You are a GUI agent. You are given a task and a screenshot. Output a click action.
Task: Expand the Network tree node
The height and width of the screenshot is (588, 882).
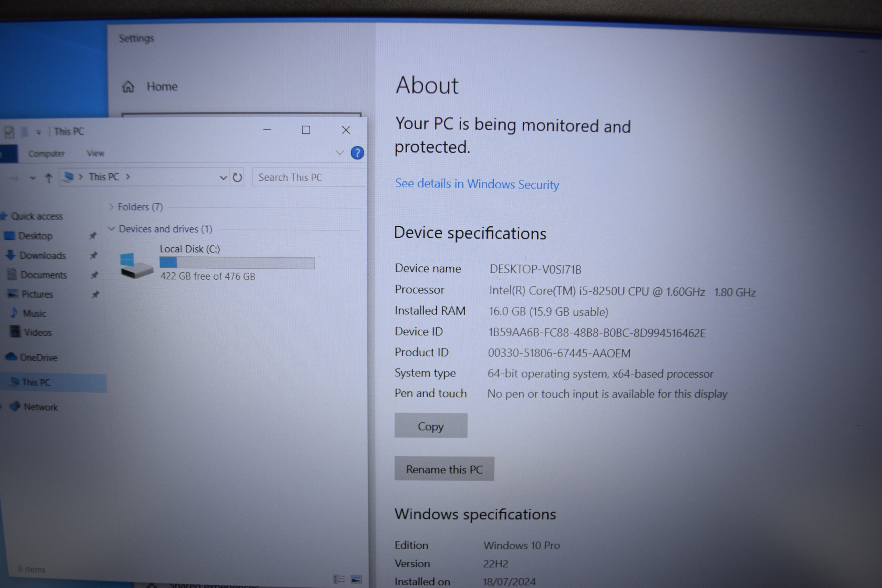click(x=1, y=406)
